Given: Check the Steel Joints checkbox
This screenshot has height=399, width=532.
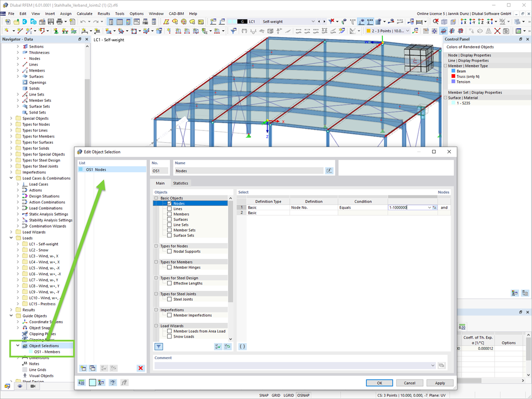Looking at the screenshot, I should tap(170, 300).
